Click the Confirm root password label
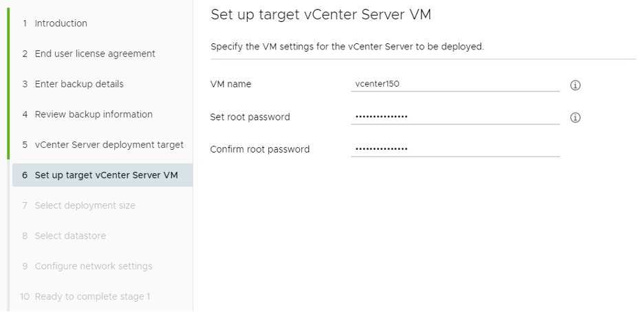This screenshot has width=644, height=312. tap(259, 149)
